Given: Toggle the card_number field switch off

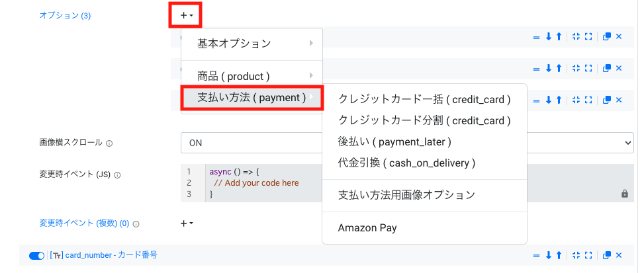Looking at the screenshot, I should (x=36, y=255).
